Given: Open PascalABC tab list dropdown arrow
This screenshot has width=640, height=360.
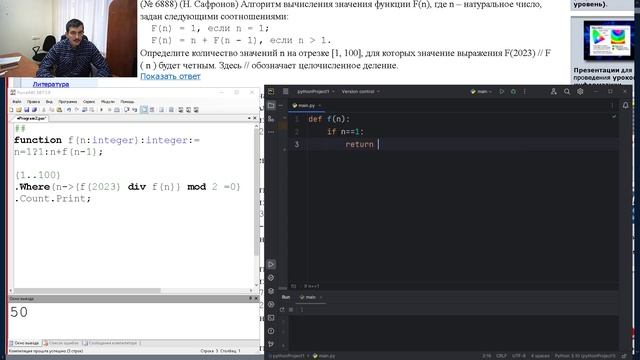Looking at the screenshot, I should [x=249, y=118].
